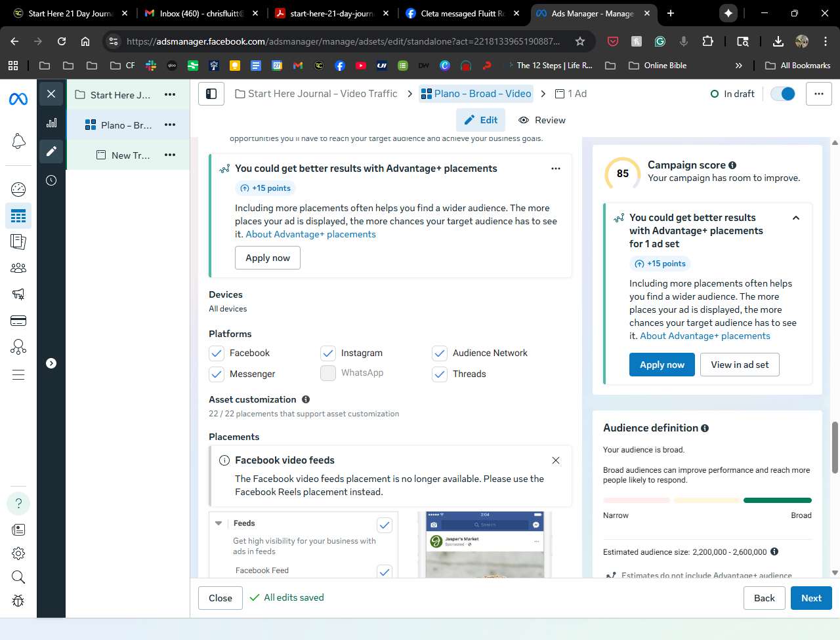Uncheck the Instagram platform checkbox
The width and height of the screenshot is (840, 640).
[328, 353]
